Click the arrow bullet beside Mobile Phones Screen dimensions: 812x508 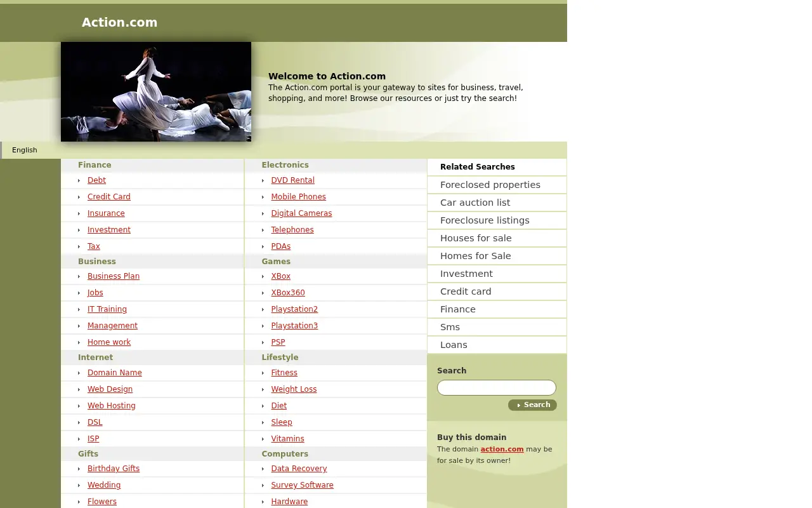(x=263, y=197)
